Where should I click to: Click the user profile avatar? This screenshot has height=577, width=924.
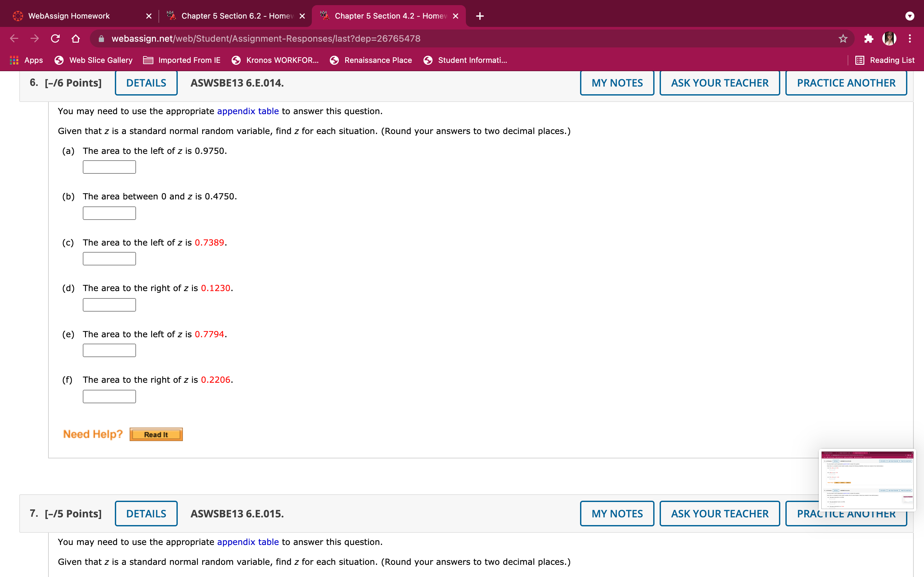[889, 38]
